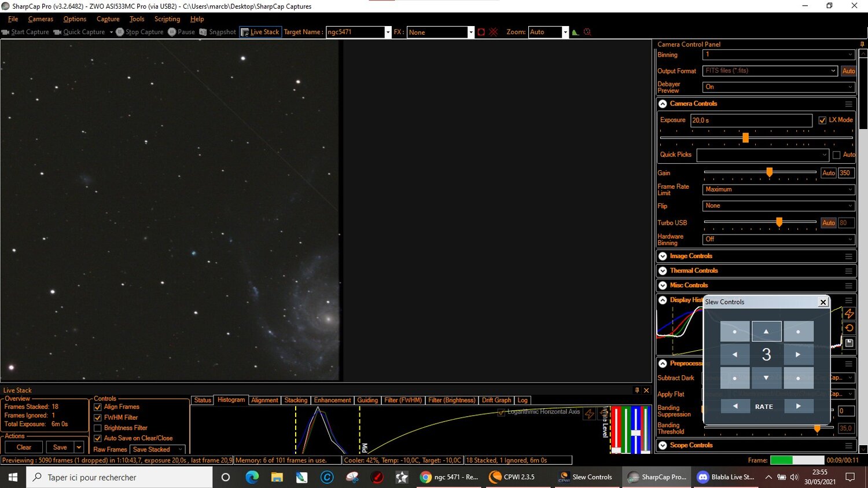Screen dimensions: 868x488
Task: Click the Exposure value input field
Action: coord(751,120)
